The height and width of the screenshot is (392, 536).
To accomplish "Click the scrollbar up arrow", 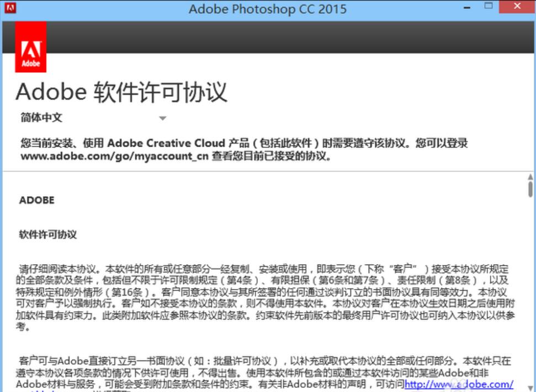I will coord(530,177).
